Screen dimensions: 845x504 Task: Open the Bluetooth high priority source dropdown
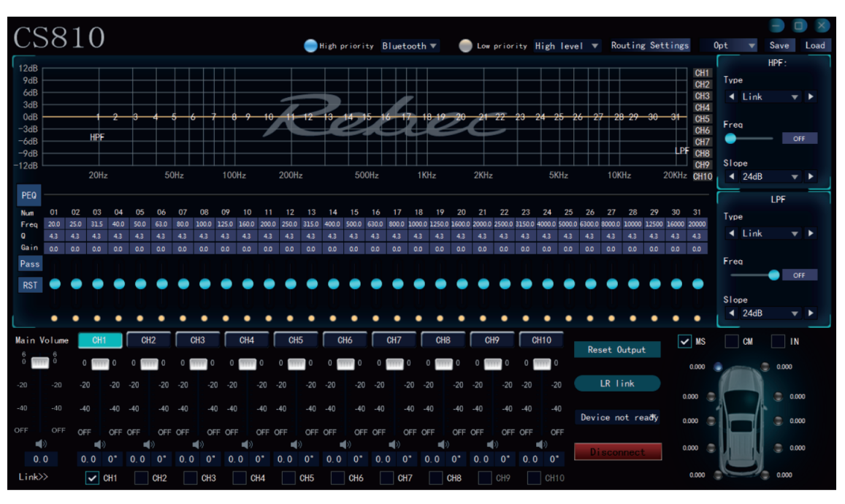(x=410, y=46)
